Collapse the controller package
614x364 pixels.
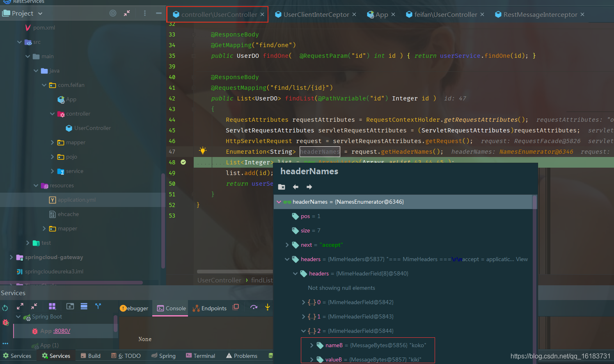tap(52, 114)
